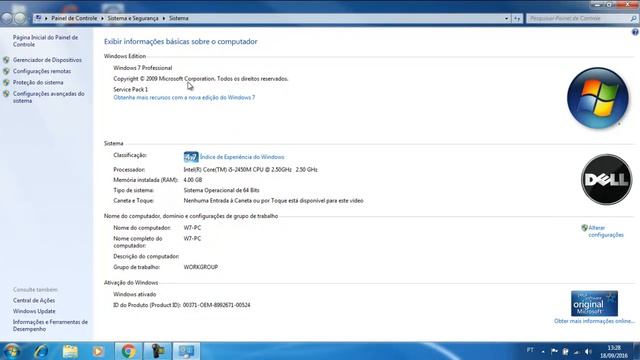Go to Página Inicial do Painel de Controle
640x360 pixels.
coord(45,41)
